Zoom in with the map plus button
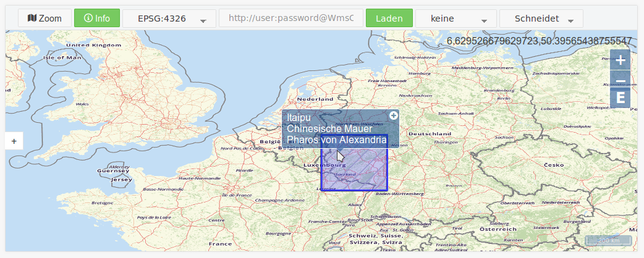 click(620, 60)
